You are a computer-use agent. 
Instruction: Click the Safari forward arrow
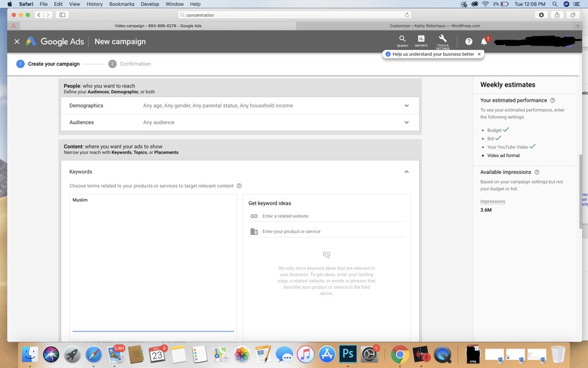tap(48, 15)
